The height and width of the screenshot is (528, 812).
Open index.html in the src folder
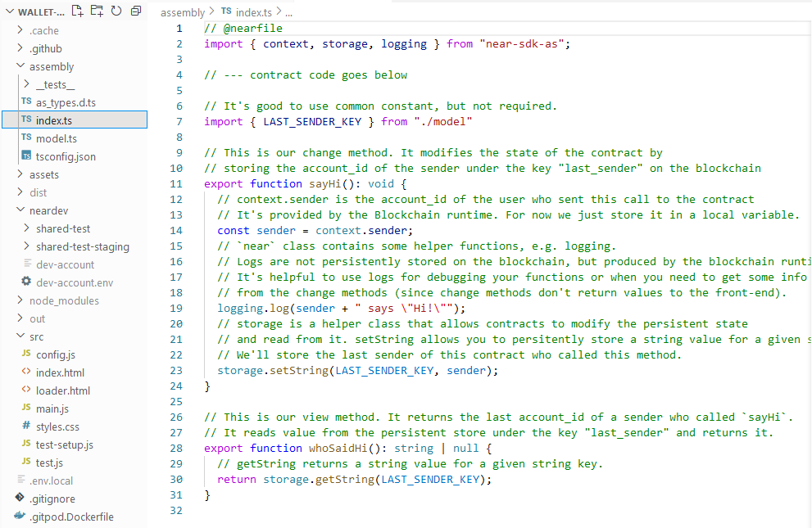pos(59,372)
